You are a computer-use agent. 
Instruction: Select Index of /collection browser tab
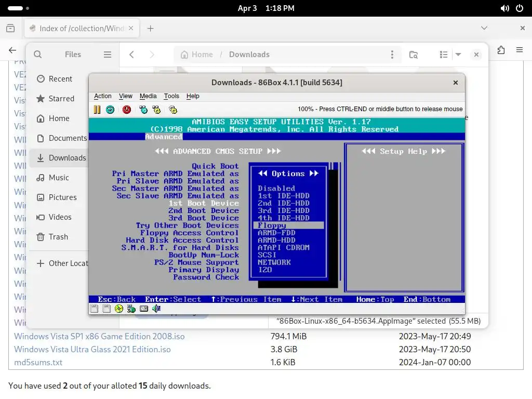(x=82, y=28)
